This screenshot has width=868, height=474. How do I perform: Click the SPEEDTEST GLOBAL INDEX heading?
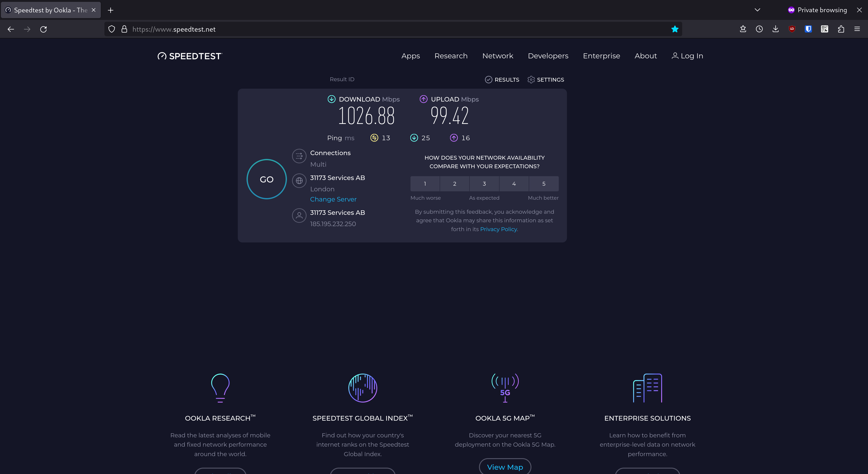363,418
